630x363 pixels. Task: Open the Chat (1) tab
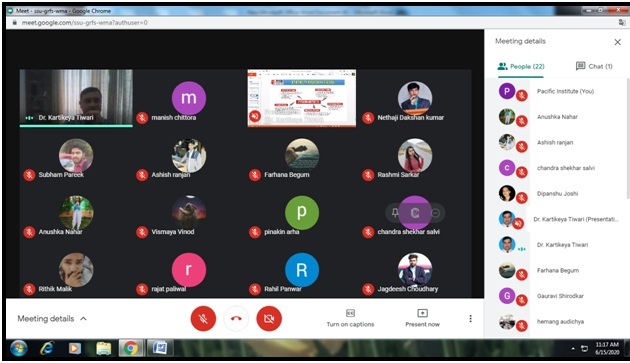594,66
